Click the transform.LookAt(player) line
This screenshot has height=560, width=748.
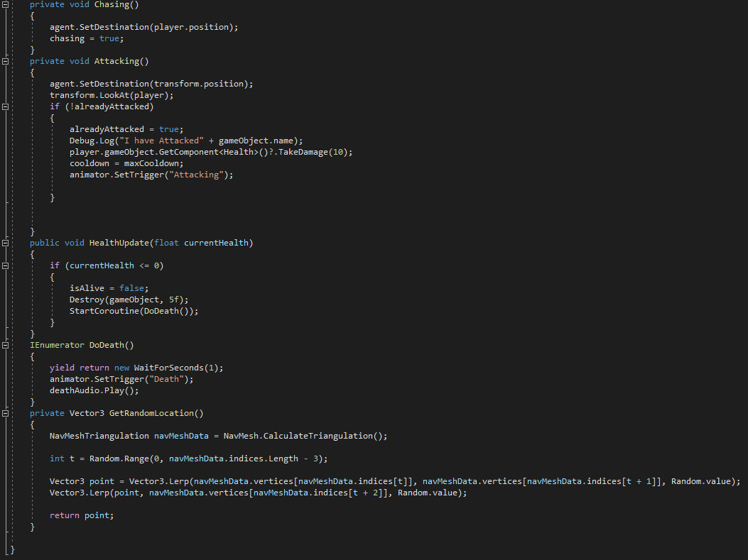pos(111,95)
